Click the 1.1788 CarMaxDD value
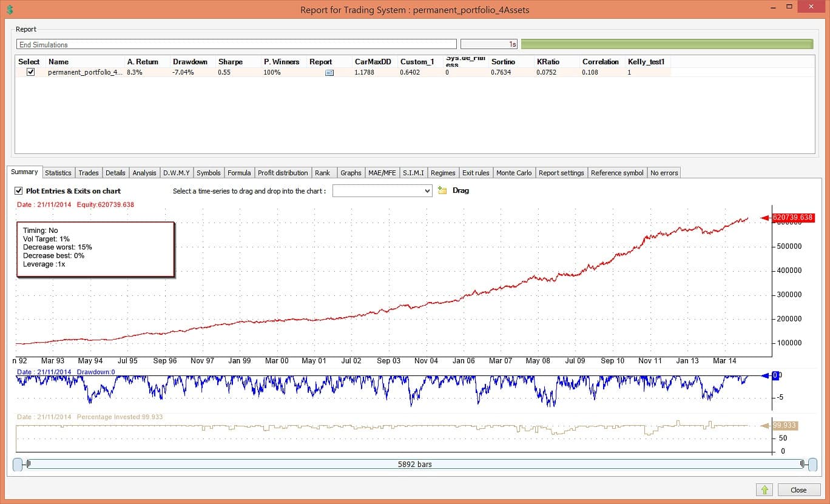 tap(365, 72)
